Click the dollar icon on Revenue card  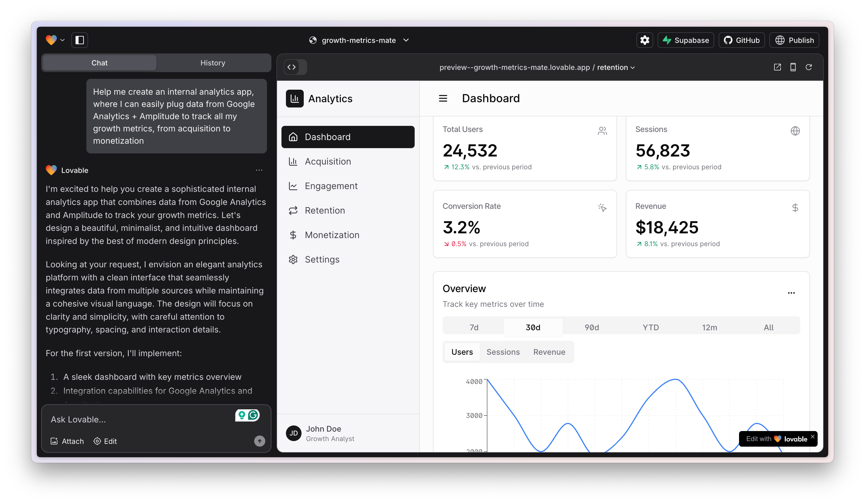[795, 207]
